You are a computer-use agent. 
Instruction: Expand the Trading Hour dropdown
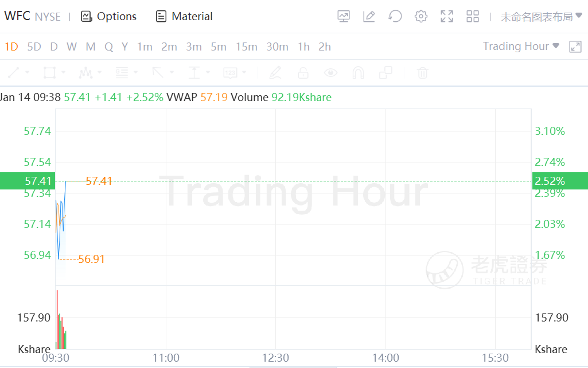(521, 47)
